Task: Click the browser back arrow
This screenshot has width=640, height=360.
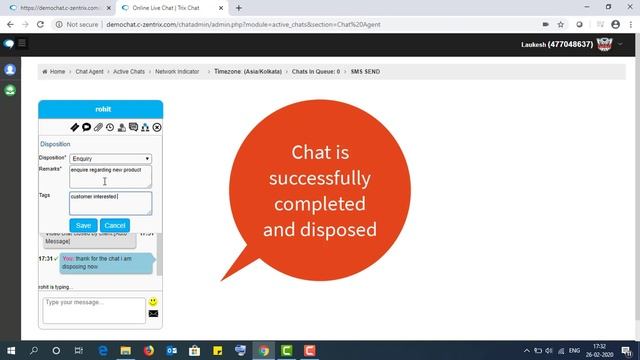Action: tap(10, 24)
